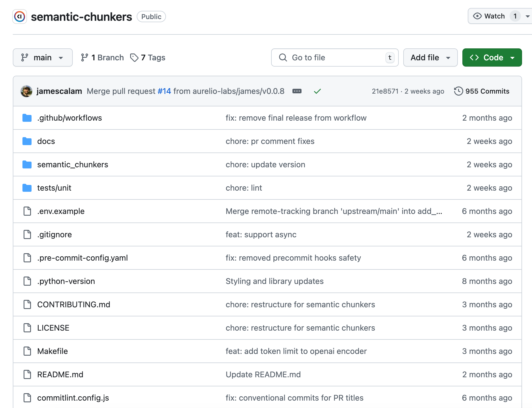
Task: Open the 1 Branch link
Action: (102, 57)
